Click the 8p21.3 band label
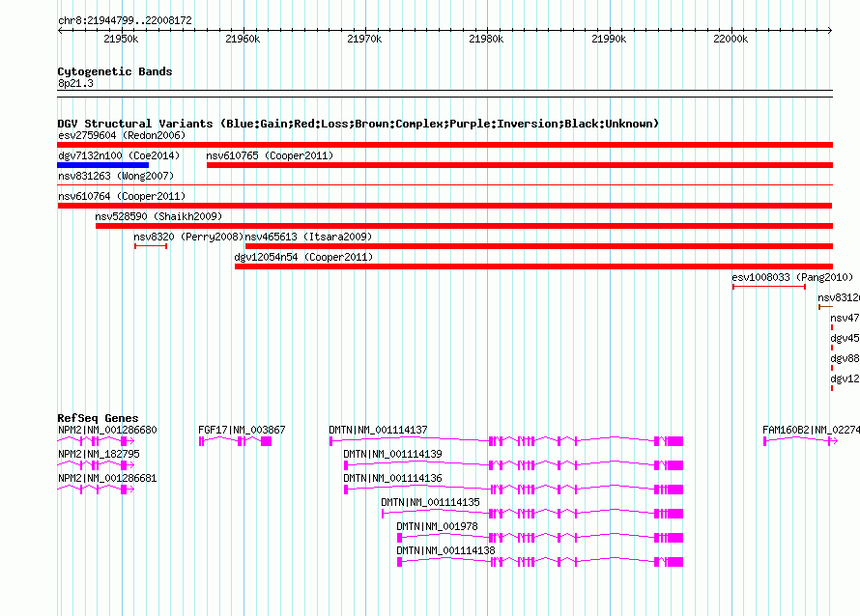This screenshot has height=616, width=860. click(x=75, y=83)
